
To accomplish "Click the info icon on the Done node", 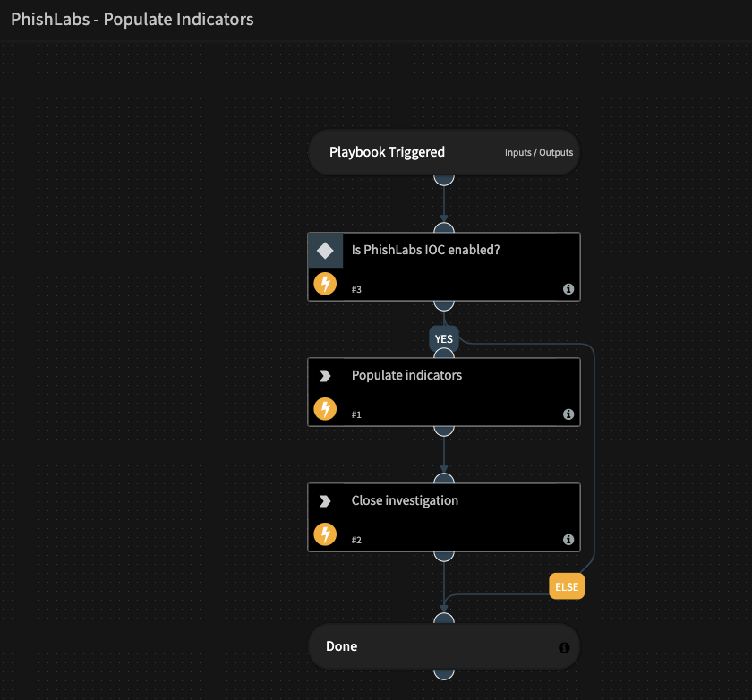I will point(564,647).
